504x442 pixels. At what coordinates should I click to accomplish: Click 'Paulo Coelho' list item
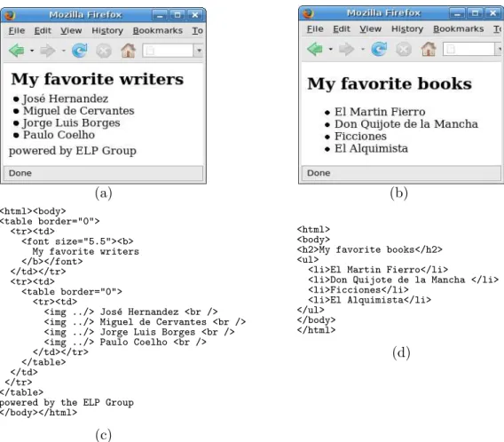[59, 135]
